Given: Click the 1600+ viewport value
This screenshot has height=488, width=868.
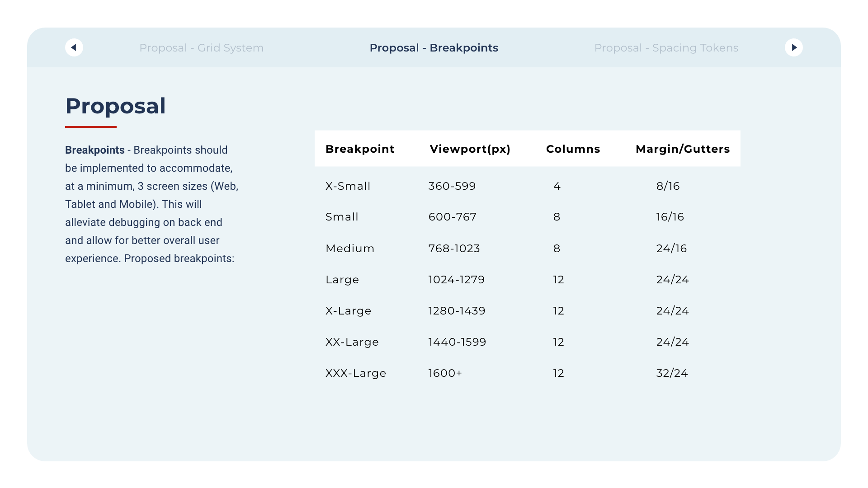Looking at the screenshot, I should point(445,373).
